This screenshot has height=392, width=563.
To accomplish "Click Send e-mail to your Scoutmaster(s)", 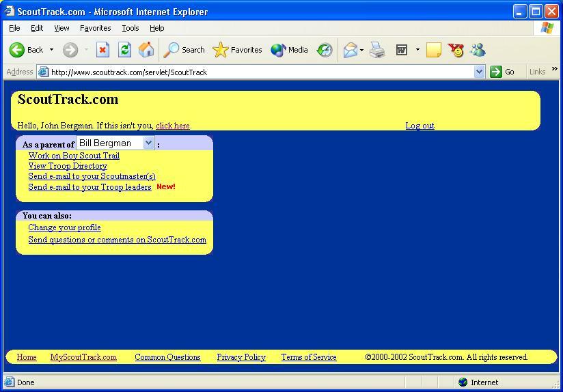I will (92, 176).
